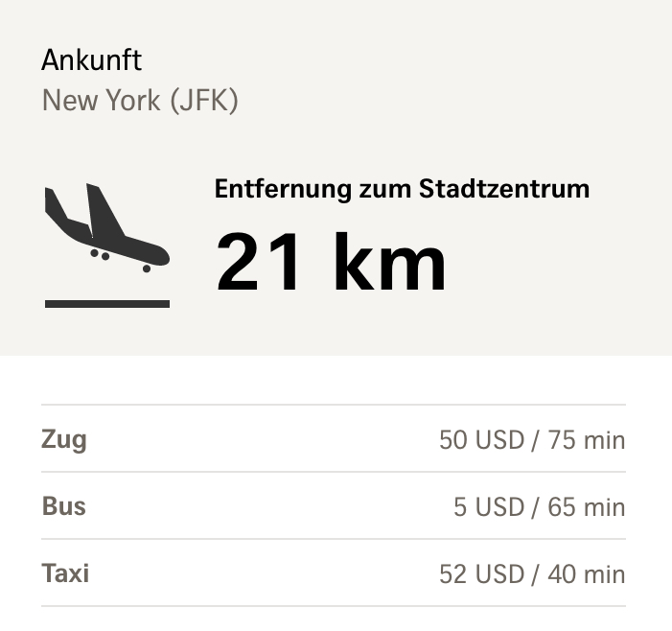Select the Ankunft heading
672x631 pixels.
click(x=91, y=60)
